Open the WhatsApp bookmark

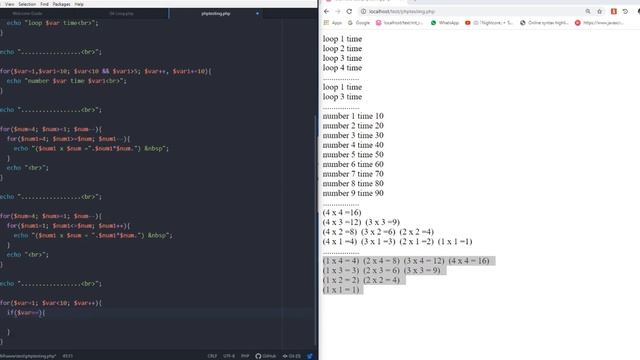pos(445,23)
